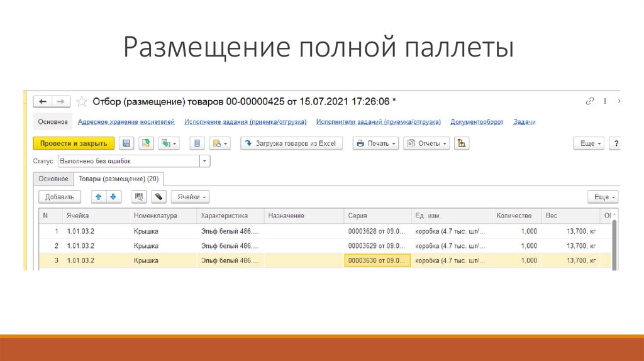Click the save diskette icon

(x=126, y=143)
